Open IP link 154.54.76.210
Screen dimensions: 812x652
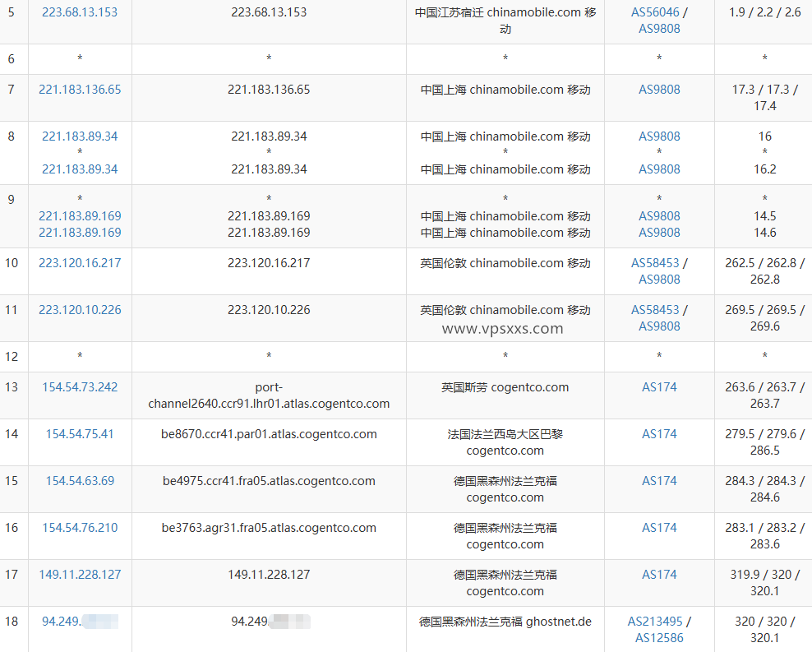tap(80, 528)
